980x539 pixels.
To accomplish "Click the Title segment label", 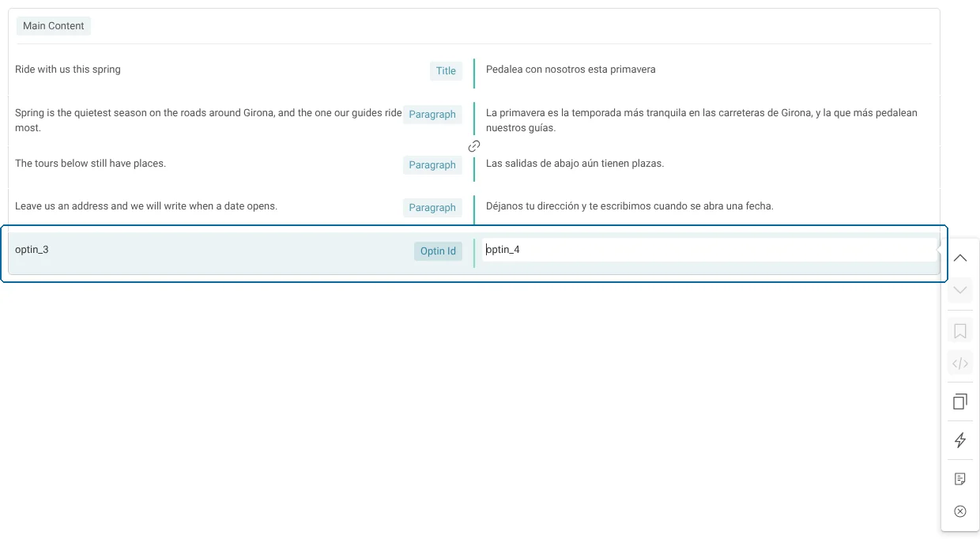I will tap(446, 71).
